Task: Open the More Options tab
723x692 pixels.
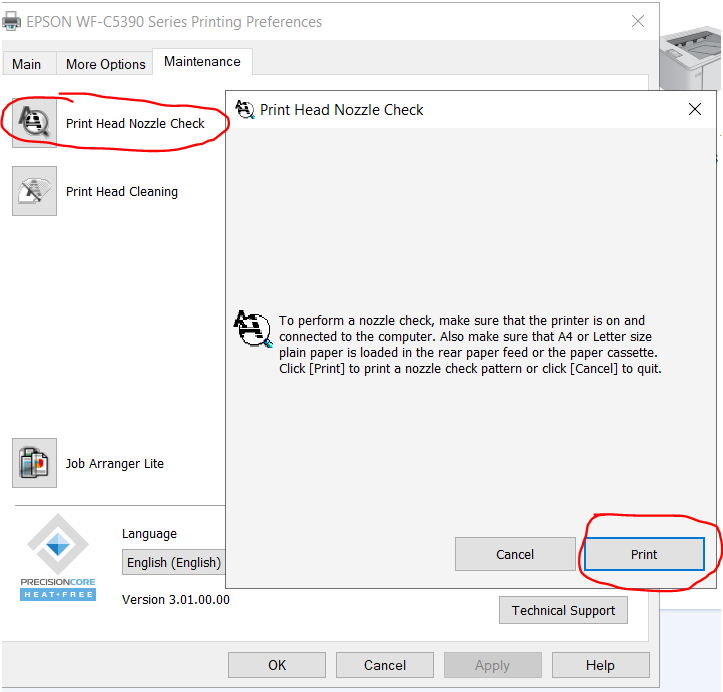Action: (x=105, y=64)
